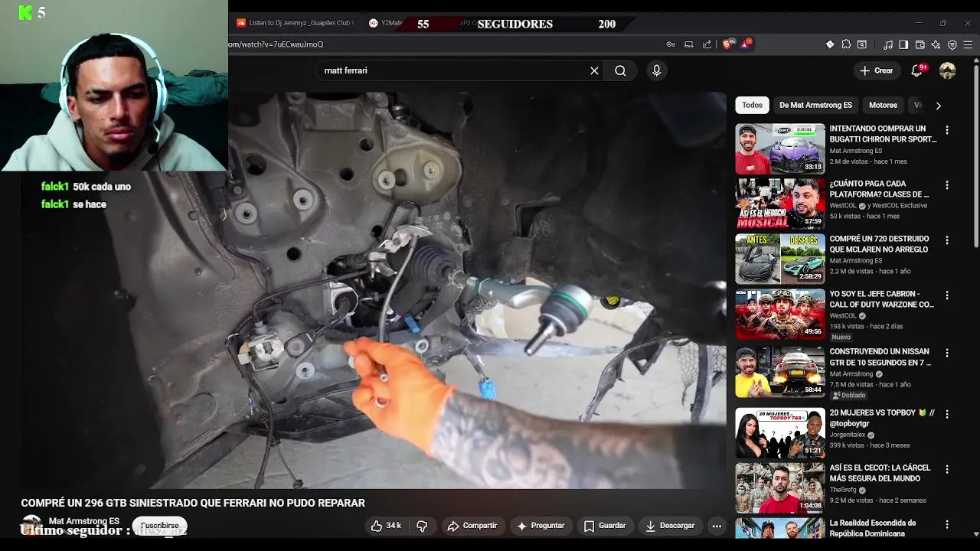Viewport: 980px width, 551px height.
Task: Open Brave Rewards triangle icon
Action: pyautogui.click(x=745, y=44)
